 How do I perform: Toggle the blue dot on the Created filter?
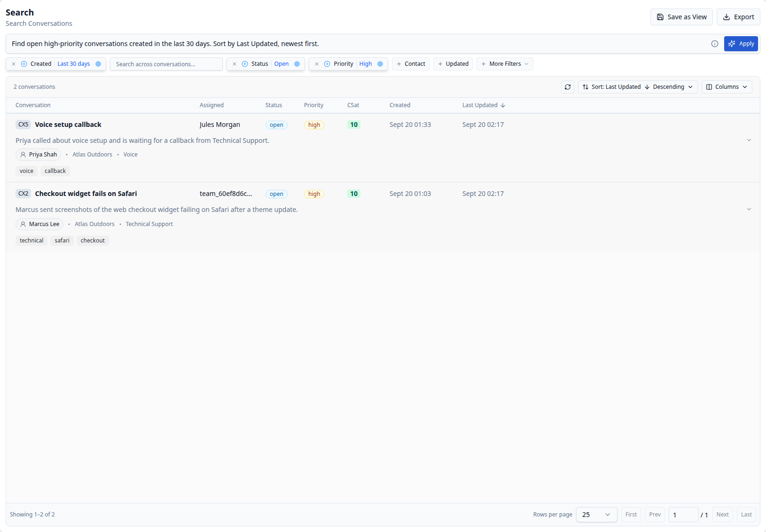pos(98,64)
